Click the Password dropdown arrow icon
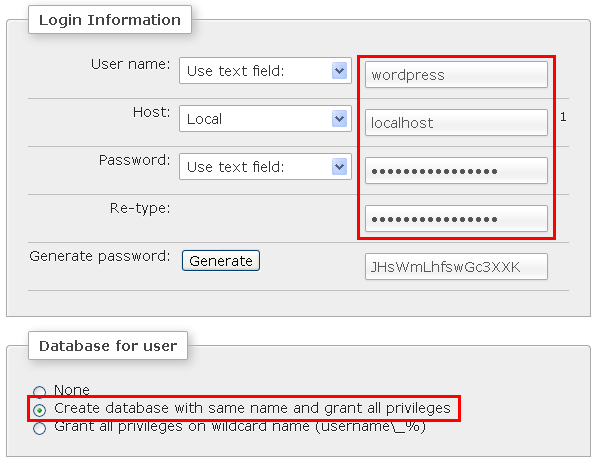Screen dimensions: 599x463 pos(339,167)
